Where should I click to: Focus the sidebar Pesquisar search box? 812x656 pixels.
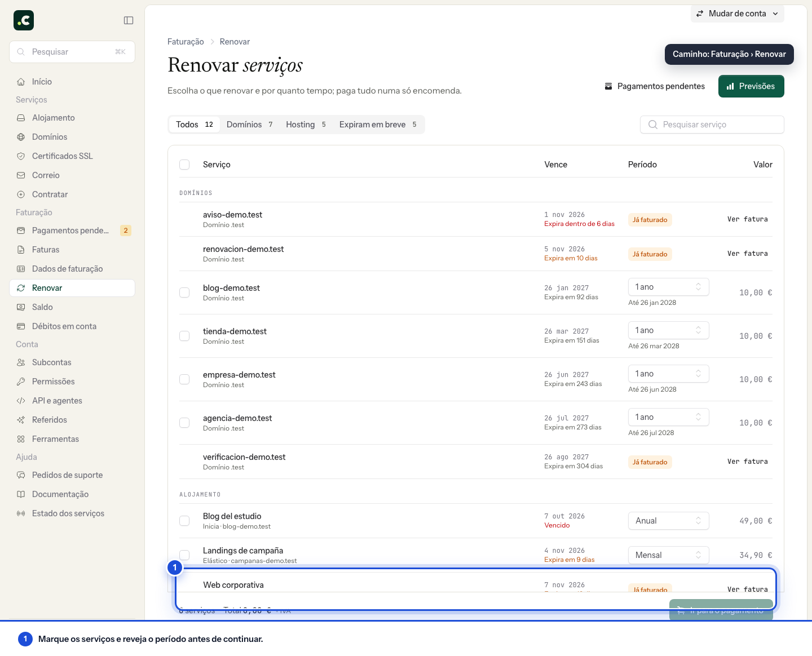click(72, 52)
